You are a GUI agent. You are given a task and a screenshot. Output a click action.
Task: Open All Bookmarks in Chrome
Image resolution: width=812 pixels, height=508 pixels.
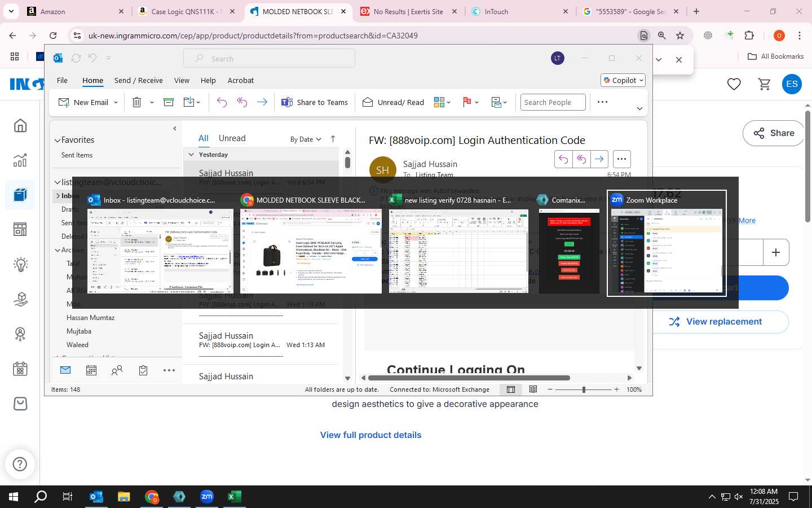(x=775, y=56)
